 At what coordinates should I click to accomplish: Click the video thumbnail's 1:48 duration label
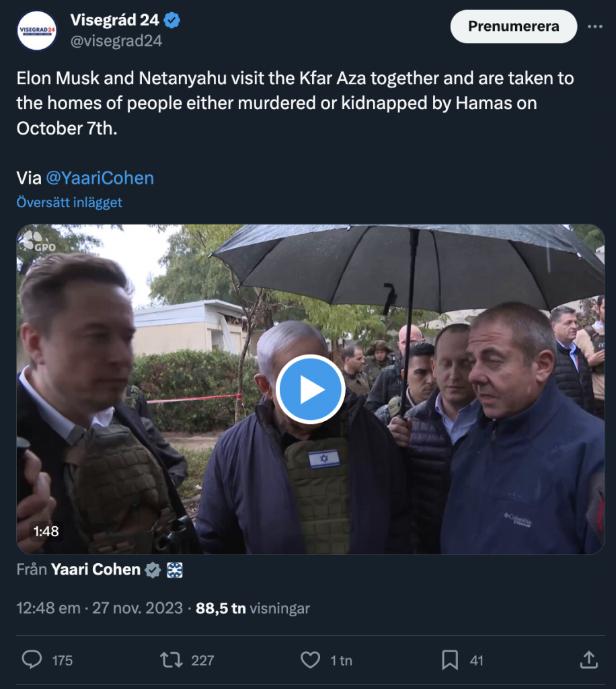click(46, 532)
